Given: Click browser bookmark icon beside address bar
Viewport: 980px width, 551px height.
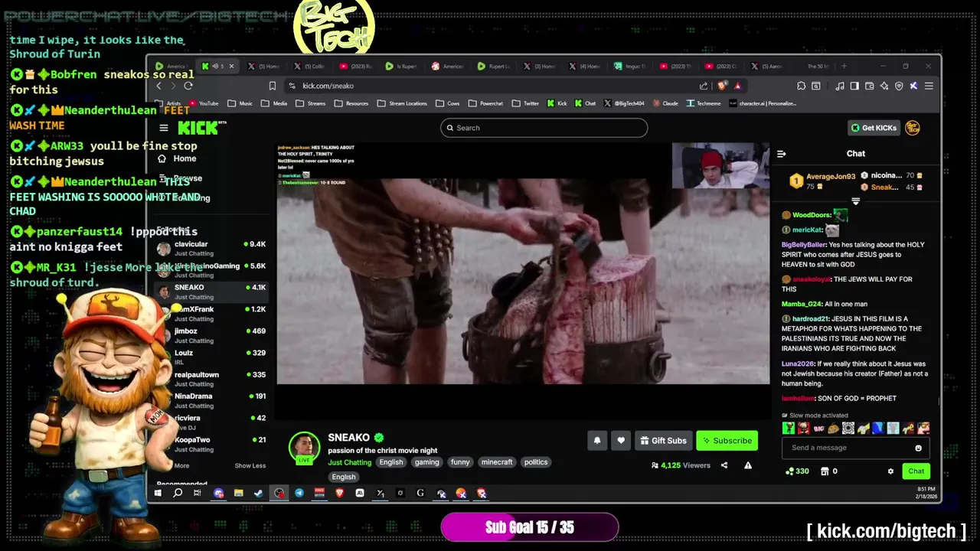Looking at the screenshot, I should [272, 86].
